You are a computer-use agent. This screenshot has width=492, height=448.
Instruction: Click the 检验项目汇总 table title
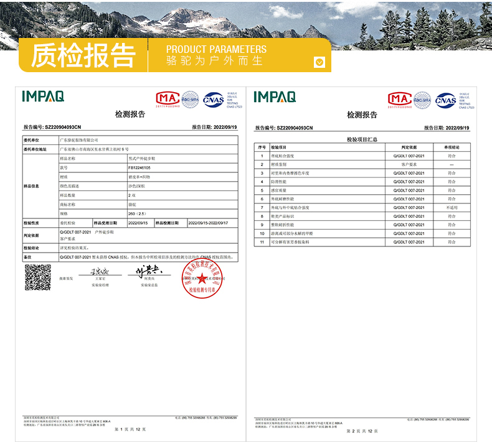[362, 139]
